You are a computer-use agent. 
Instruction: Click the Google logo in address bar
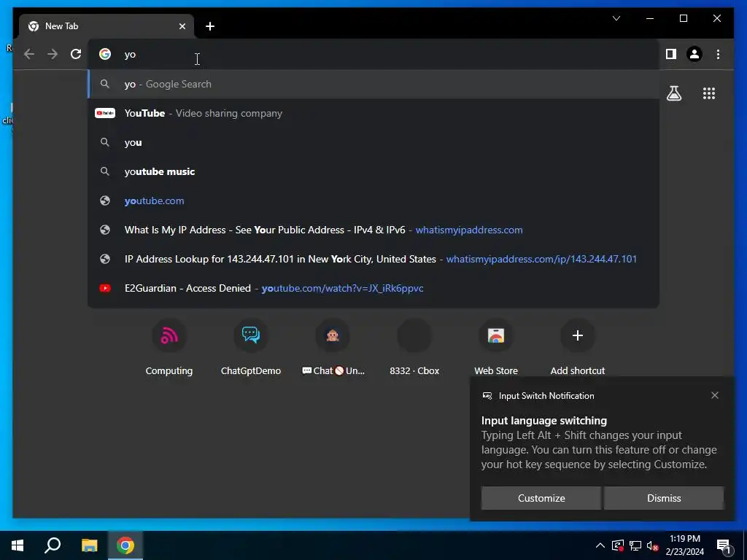[x=105, y=54]
